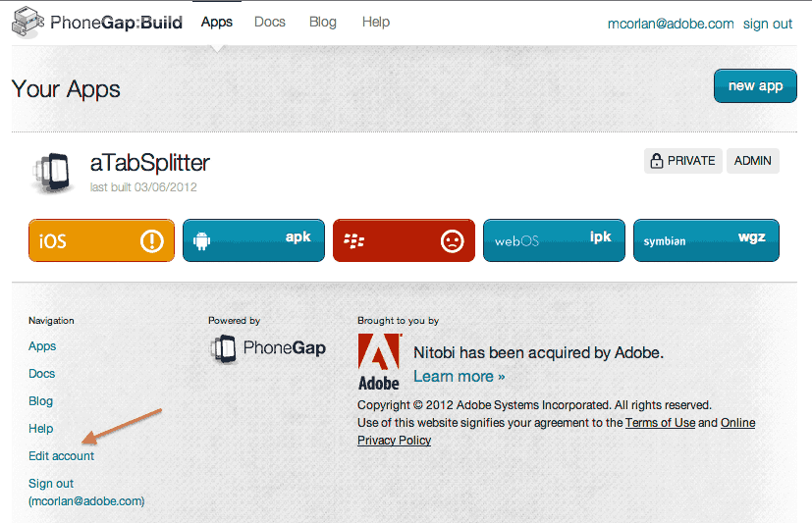Viewport: 812px width, 523px height.
Task: Open the Docs tab in top navigation
Action: point(269,22)
